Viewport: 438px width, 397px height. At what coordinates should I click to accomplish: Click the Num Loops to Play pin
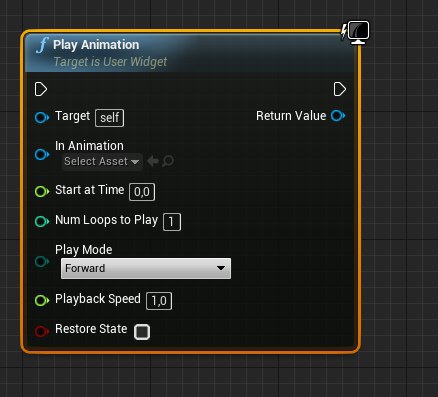42,221
